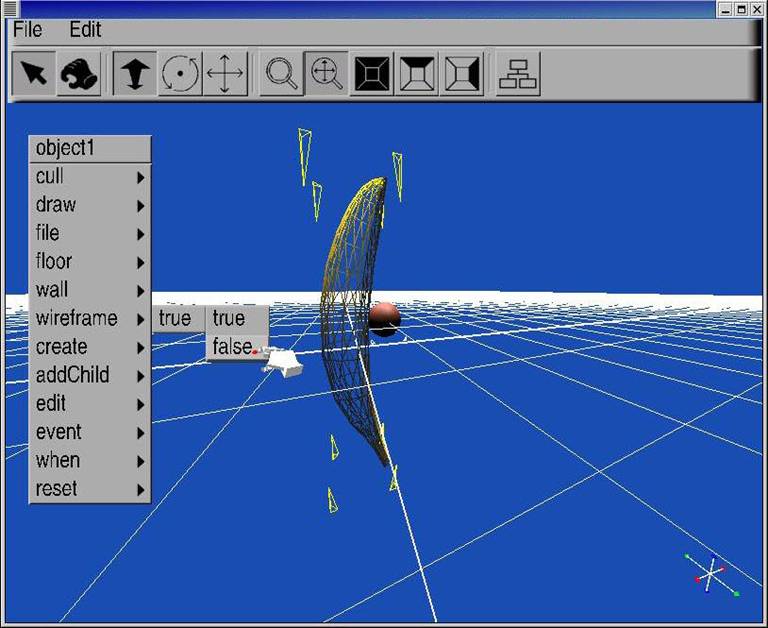Screen dimensions: 768x628
Task: Select true in the wireframe options
Action: pos(237,318)
